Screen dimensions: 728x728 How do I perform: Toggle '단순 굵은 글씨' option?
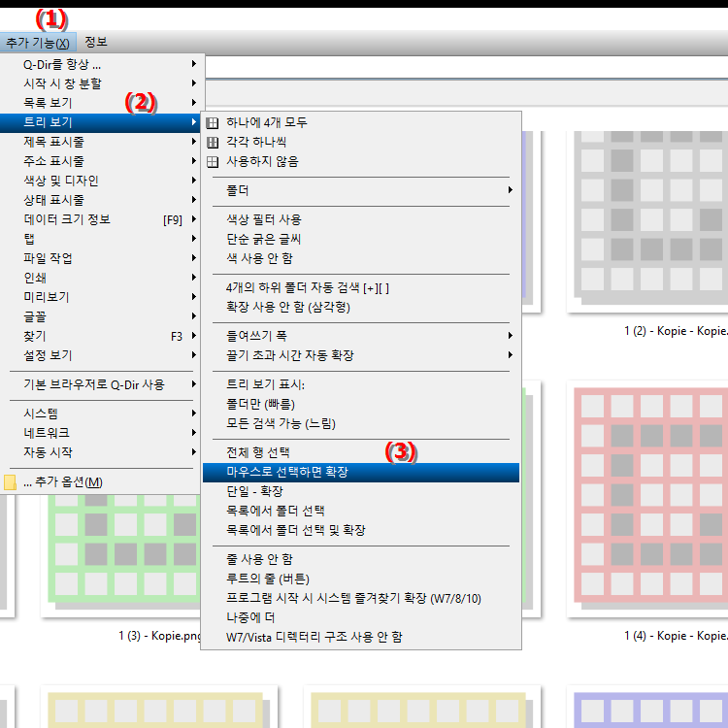tap(361, 239)
